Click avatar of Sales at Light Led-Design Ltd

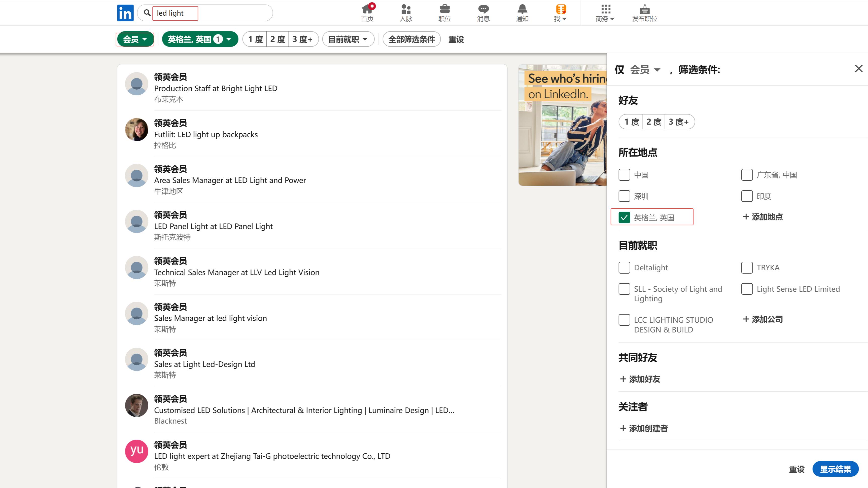pyautogui.click(x=136, y=359)
